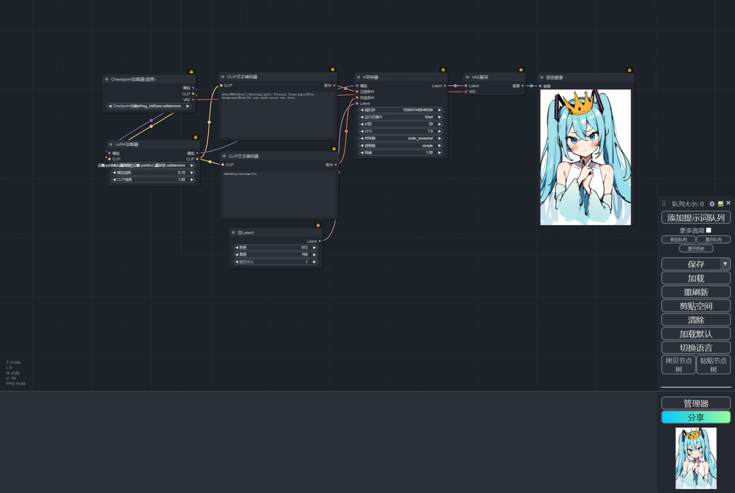Click orange badge above Checkpoint loader node

coord(191,72)
